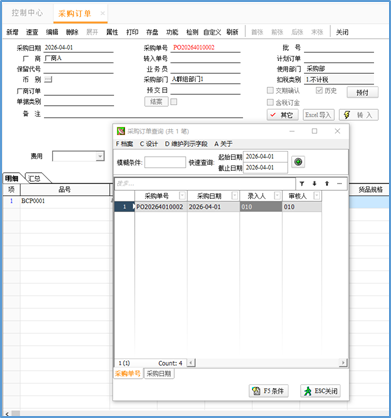Click 打印 in the toolbar

pyautogui.click(x=132, y=32)
